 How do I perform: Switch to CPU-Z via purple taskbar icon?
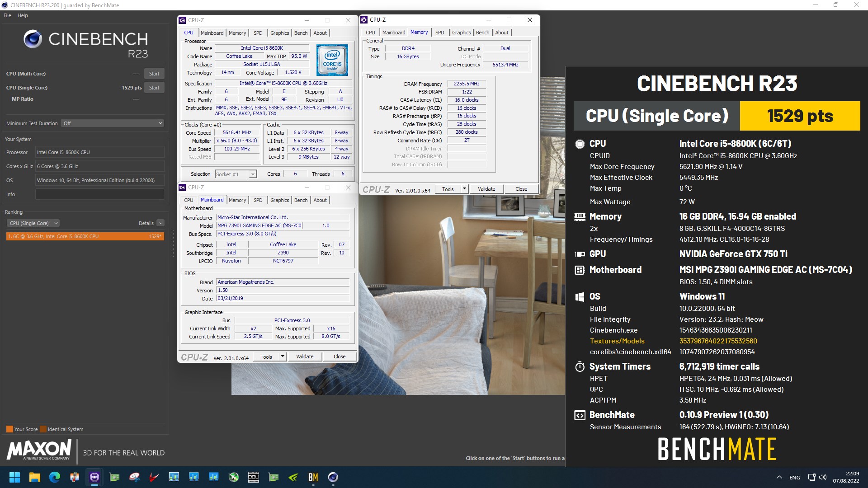click(x=94, y=477)
